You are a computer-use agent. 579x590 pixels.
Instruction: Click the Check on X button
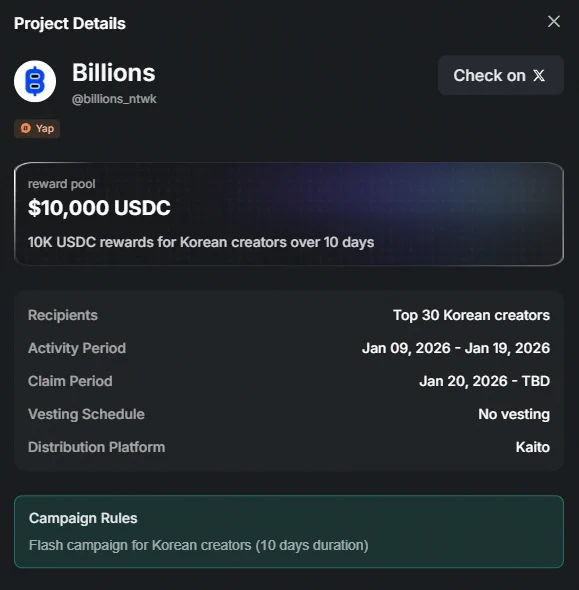(501, 75)
